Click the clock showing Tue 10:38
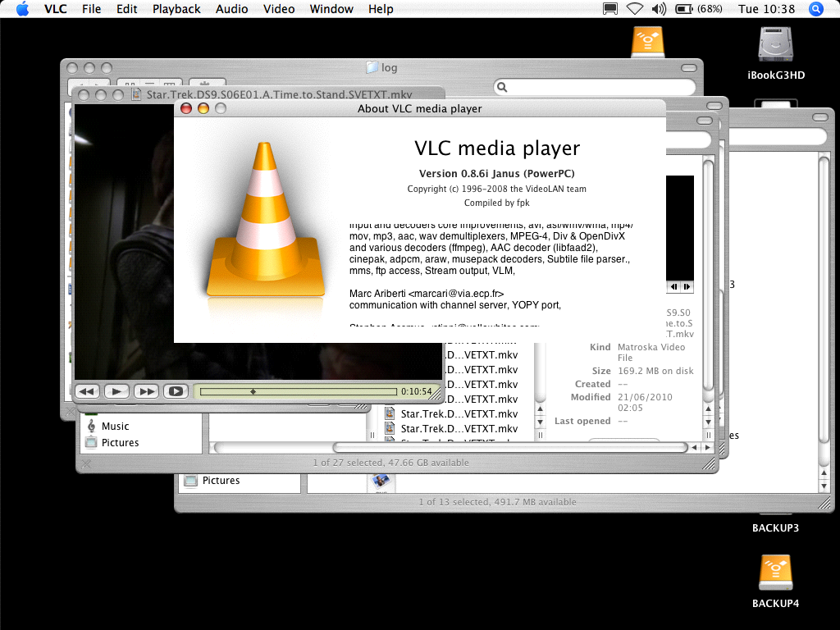 pyautogui.click(x=767, y=9)
